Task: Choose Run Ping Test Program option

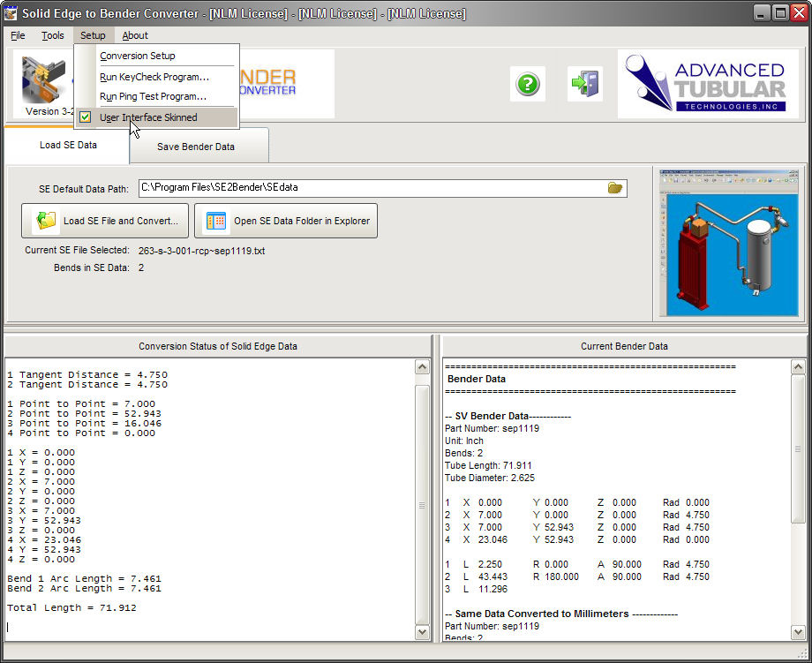Action: (153, 96)
